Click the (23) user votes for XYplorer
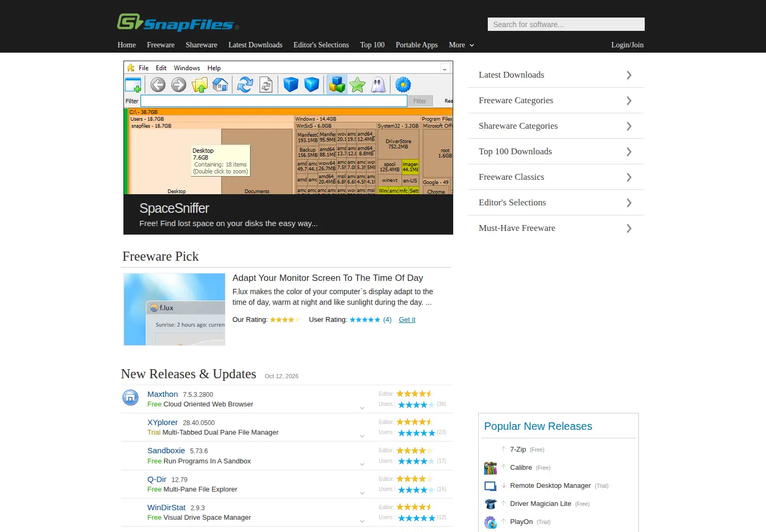Image resolution: width=766 pixels, height=532 pixels. pyautogui.click(x=442, y=433)
